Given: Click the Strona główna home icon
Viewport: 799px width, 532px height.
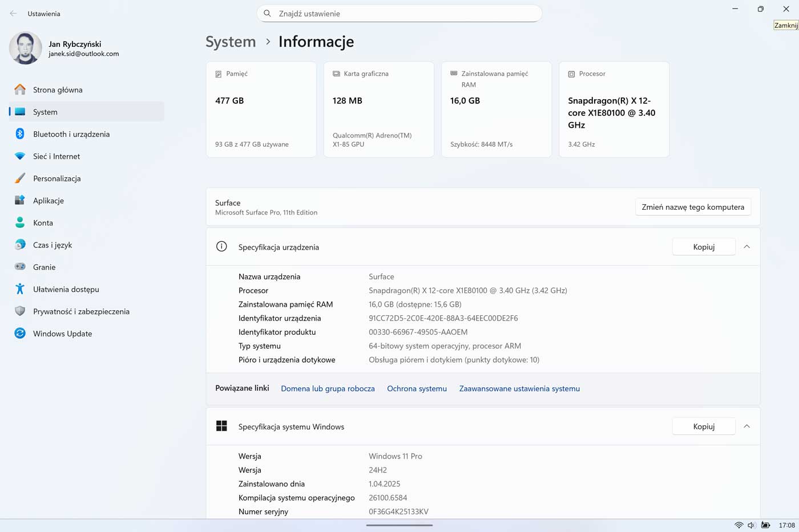Looking at the screenshot, I should coord(20,90).
